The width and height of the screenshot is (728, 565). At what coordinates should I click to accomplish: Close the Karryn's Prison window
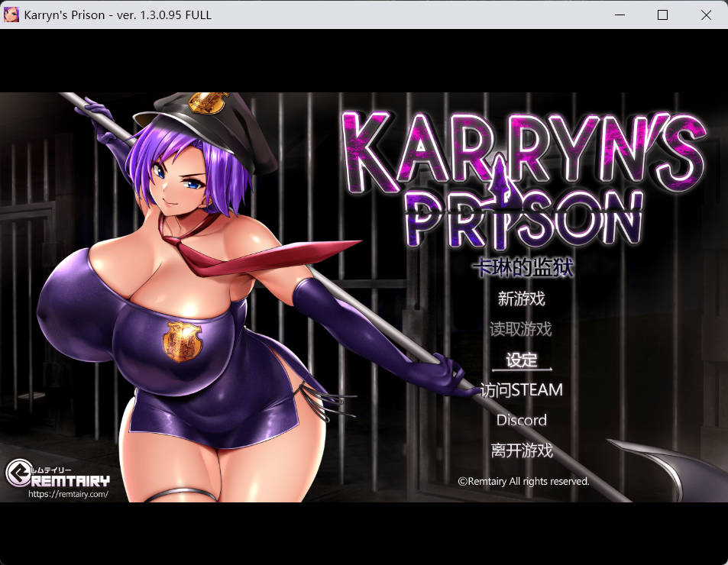tap(707, 15)
